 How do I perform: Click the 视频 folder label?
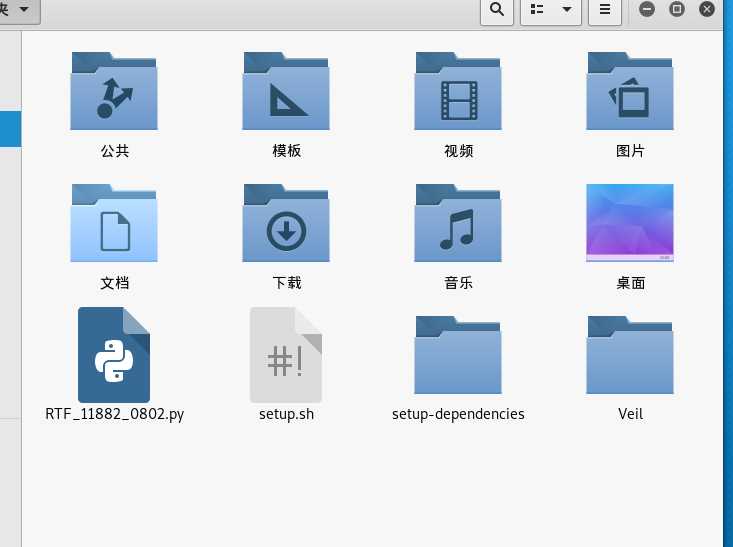[459, 151]
